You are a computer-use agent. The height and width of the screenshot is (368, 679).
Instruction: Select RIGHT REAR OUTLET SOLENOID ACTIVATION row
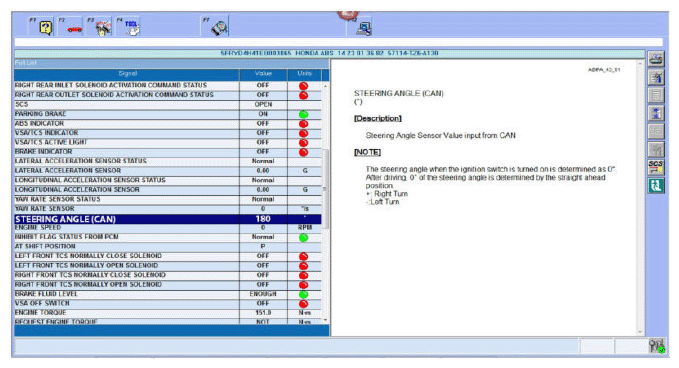coord(168,95)
